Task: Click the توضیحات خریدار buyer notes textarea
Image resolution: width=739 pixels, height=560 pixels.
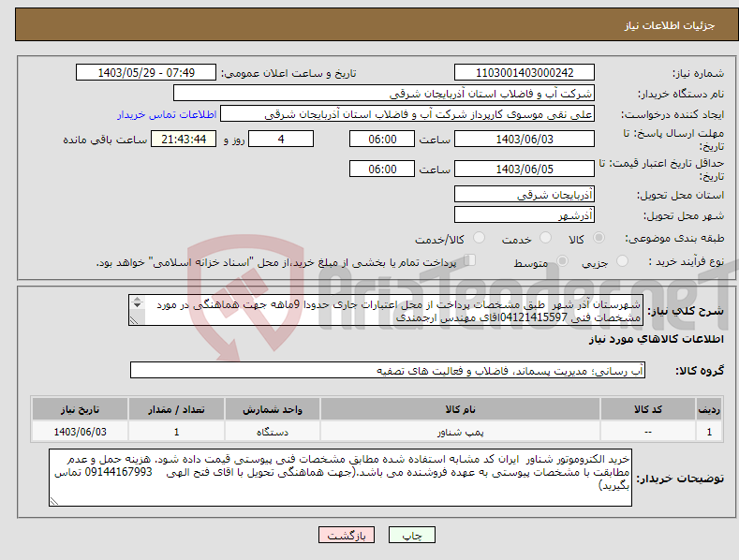Action: (x=340, y=478)
